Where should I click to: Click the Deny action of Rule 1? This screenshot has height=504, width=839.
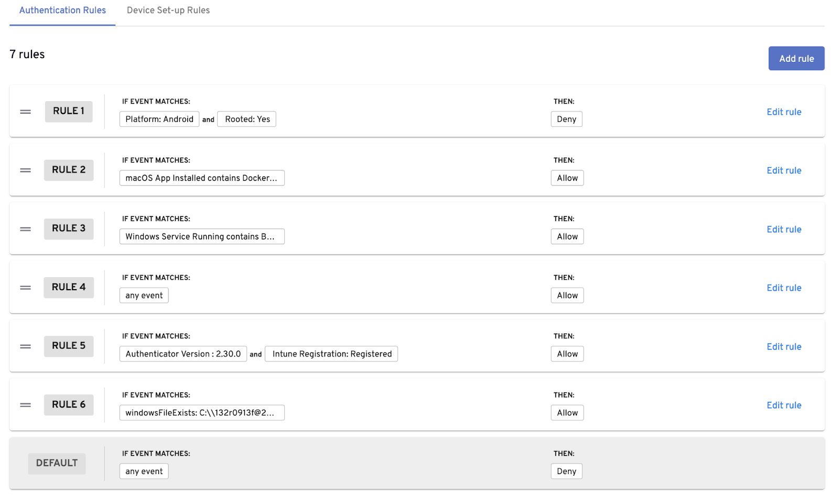(x=566, y=119)
